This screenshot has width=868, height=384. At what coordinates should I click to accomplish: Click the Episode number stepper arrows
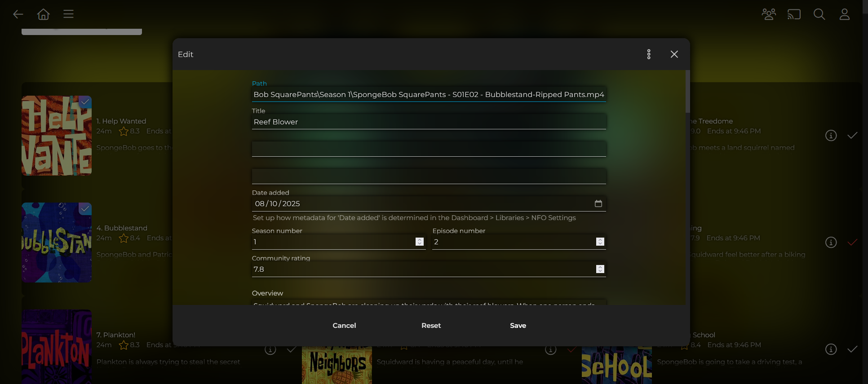click(600, 242)
